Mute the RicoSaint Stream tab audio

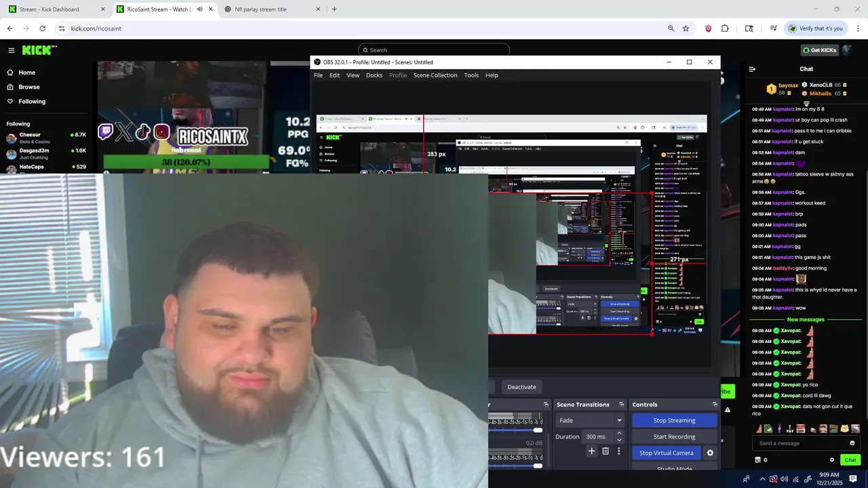coord(199,9)
